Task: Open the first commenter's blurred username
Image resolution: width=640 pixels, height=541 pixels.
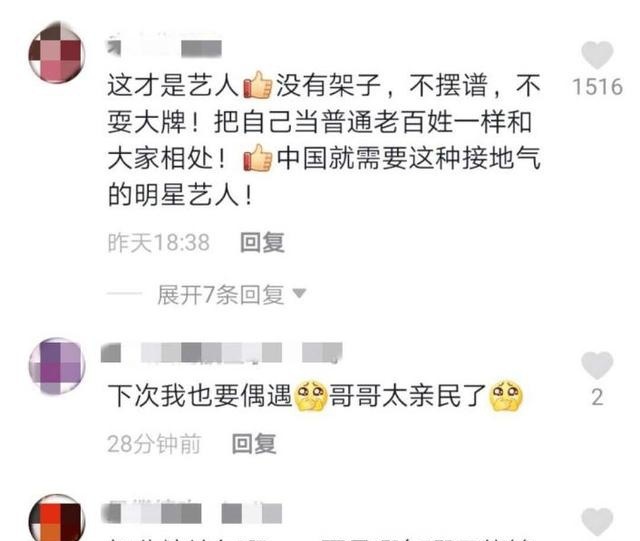Action: [x=164, y=47]
